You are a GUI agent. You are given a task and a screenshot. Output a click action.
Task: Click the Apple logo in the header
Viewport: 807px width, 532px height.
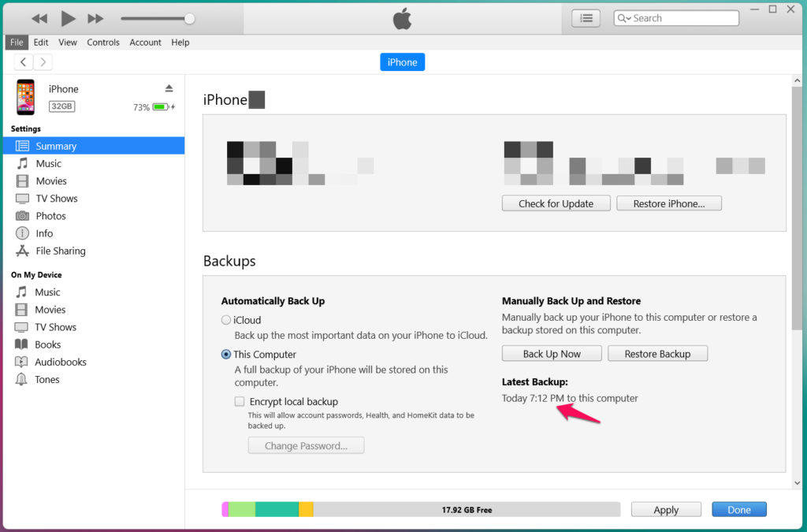pyautogui.click(x=402, y=19)
